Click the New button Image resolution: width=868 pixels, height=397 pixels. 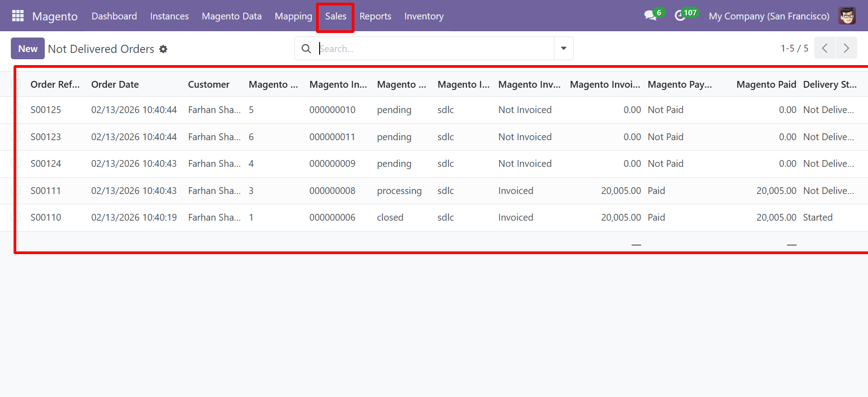tap(28, 48)
